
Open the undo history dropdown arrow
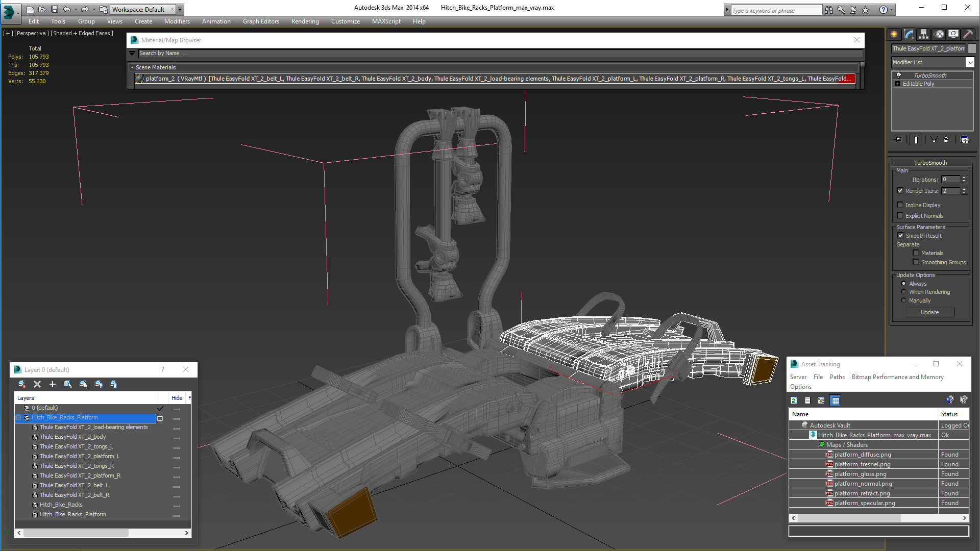(76, 9)
